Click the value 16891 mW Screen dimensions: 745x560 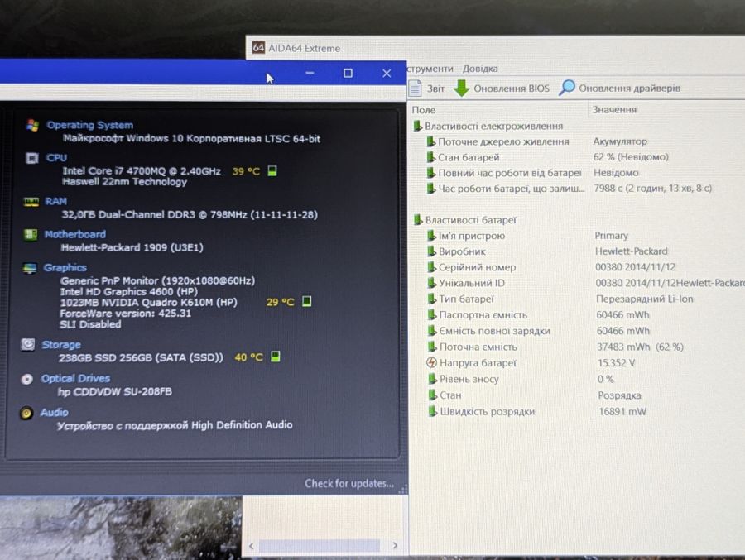pos(622,411)
